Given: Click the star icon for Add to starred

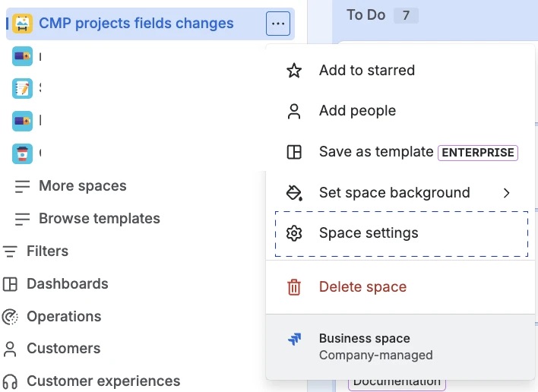Looking at the screenshot, I should tap(294, 71).
